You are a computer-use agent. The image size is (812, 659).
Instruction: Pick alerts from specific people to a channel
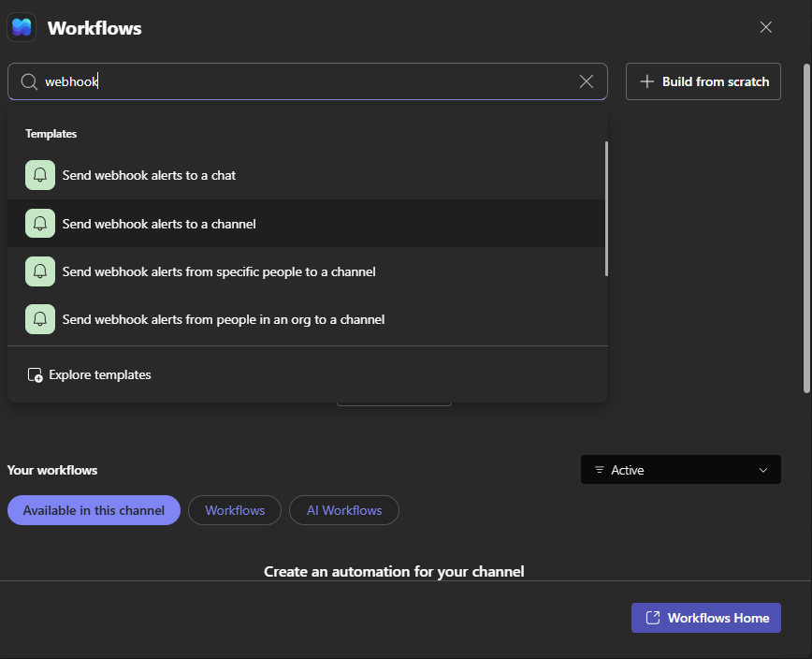306,271
